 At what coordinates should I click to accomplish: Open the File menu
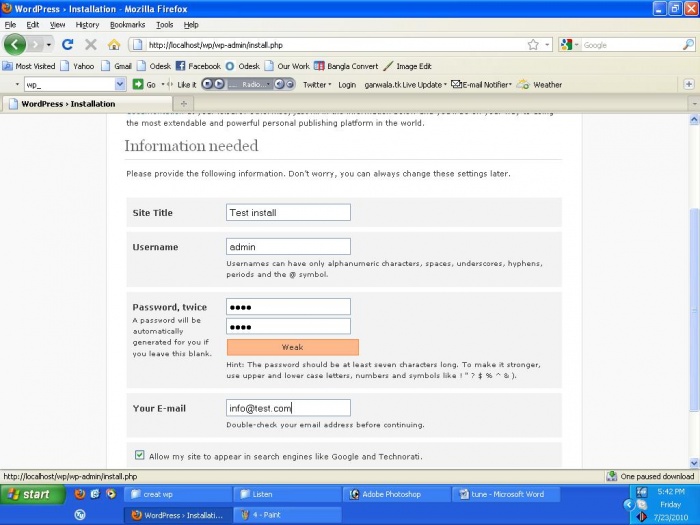point(10,25)
